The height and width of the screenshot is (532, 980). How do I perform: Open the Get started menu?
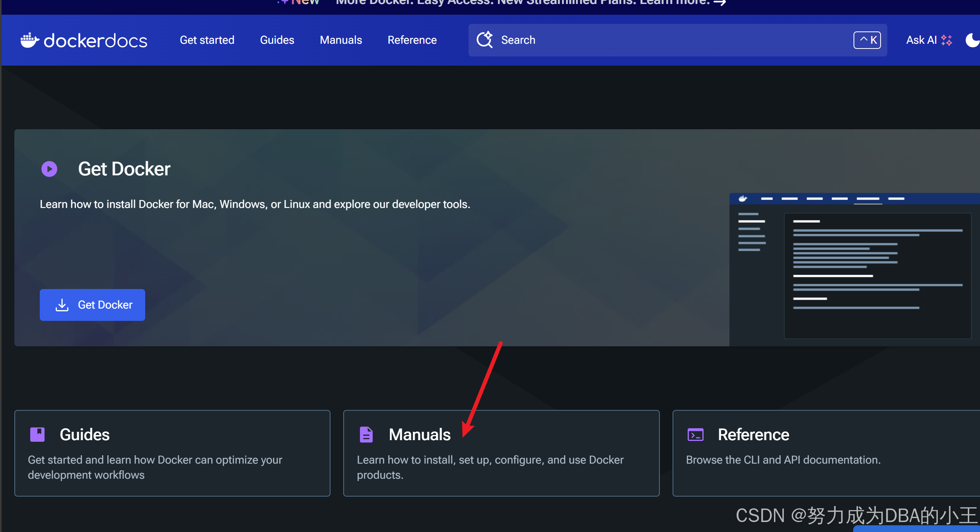point(207,40)
